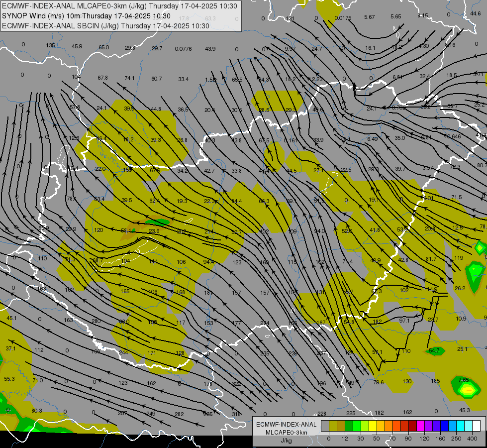487x448 pixels.
Task: Click the map value 0.646
Action: (x=454, y=136)
